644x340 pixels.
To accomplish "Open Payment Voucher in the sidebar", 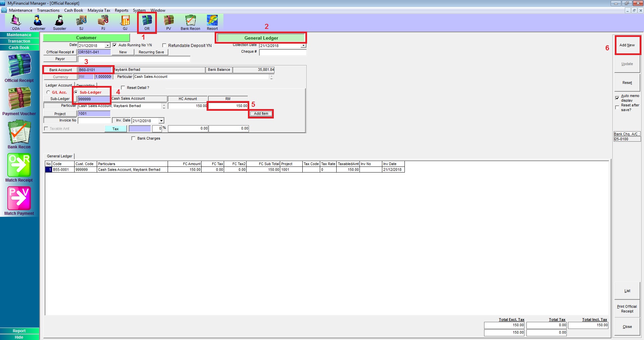I will pos(19,101).
